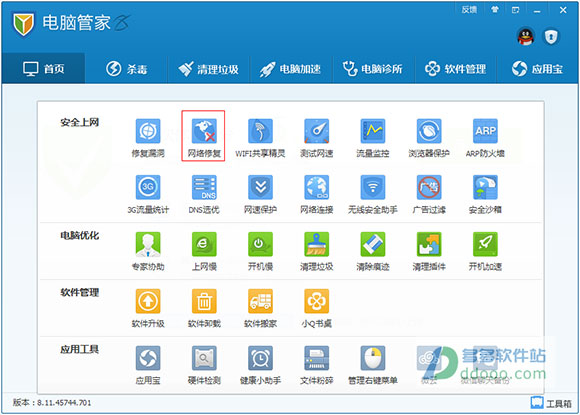Open the 清理垃圾 top navigation tab
The image size is (580, 415).
point(209,68)
